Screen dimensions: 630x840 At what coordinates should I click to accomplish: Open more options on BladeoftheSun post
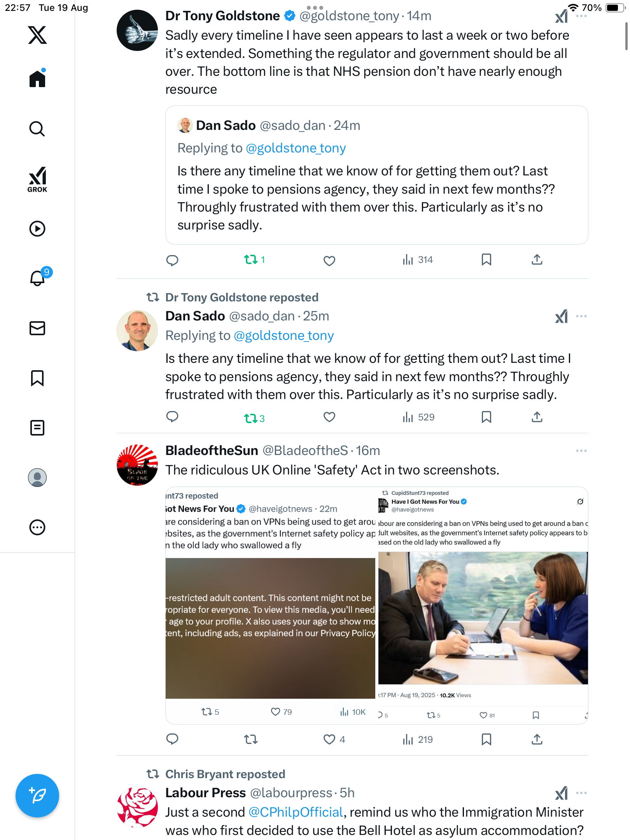click(581, 451)
